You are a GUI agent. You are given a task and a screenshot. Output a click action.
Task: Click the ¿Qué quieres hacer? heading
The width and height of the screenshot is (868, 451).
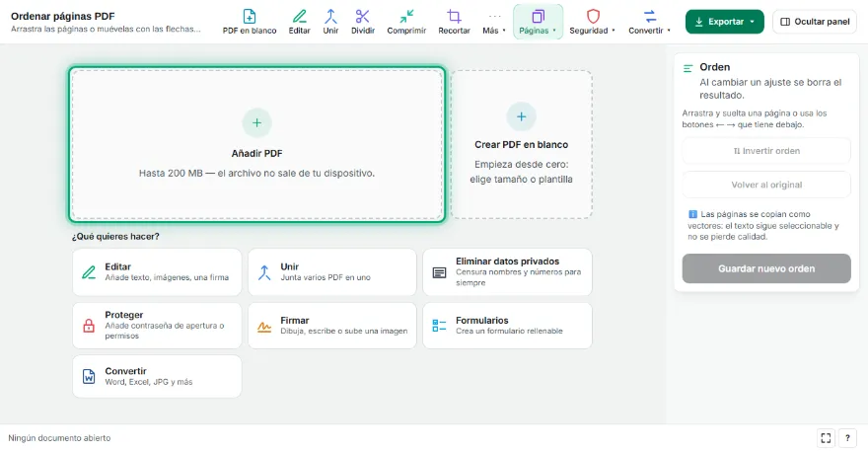[x=115, y=237]
